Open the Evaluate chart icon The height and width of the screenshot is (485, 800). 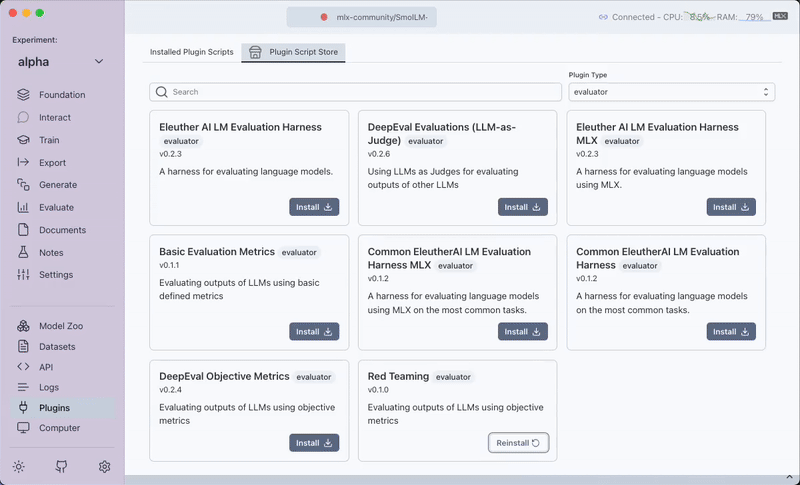pos(24,207)
